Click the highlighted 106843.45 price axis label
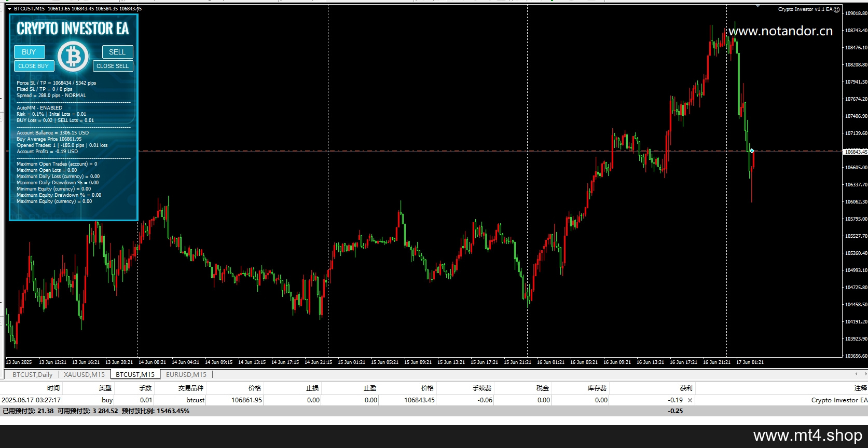The width and height of the screenshot is (868, 448). point(856,152)
